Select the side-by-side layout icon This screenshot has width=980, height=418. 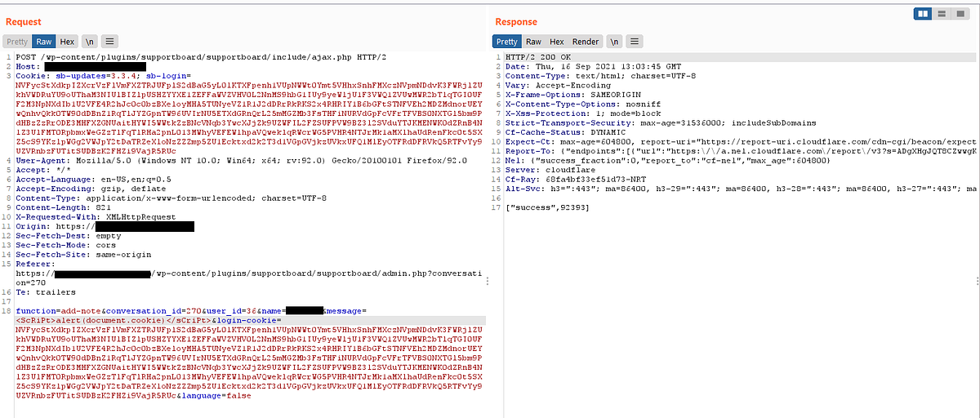pyautogui.click(x=923, y=13)
